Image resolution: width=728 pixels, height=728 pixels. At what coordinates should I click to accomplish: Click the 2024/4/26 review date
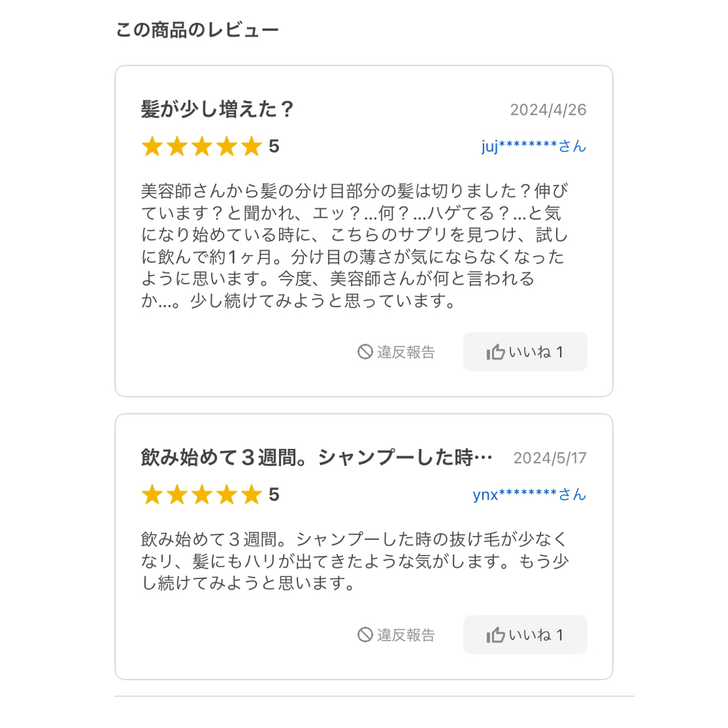(548, 110)
